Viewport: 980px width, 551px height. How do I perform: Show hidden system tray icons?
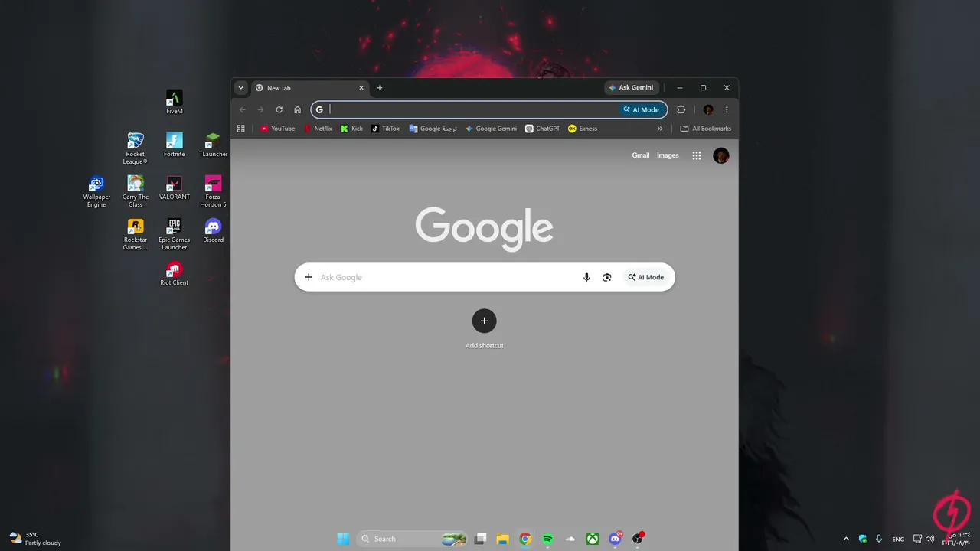point(846,539)
